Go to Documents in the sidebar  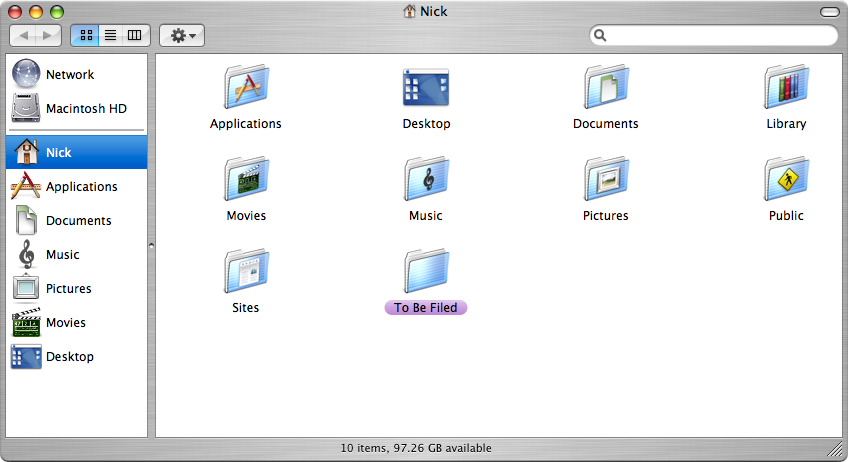tap(77, 220)
